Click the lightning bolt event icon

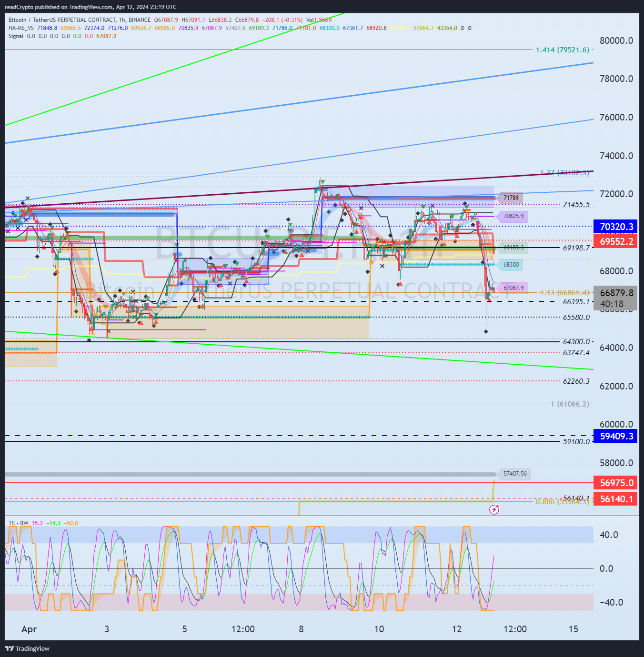494,510
